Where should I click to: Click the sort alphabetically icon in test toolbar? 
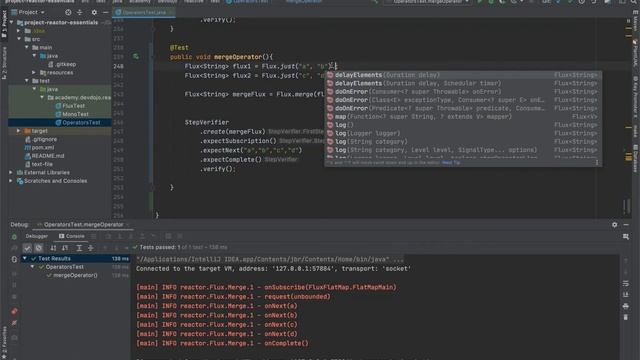tap(53, 247)
